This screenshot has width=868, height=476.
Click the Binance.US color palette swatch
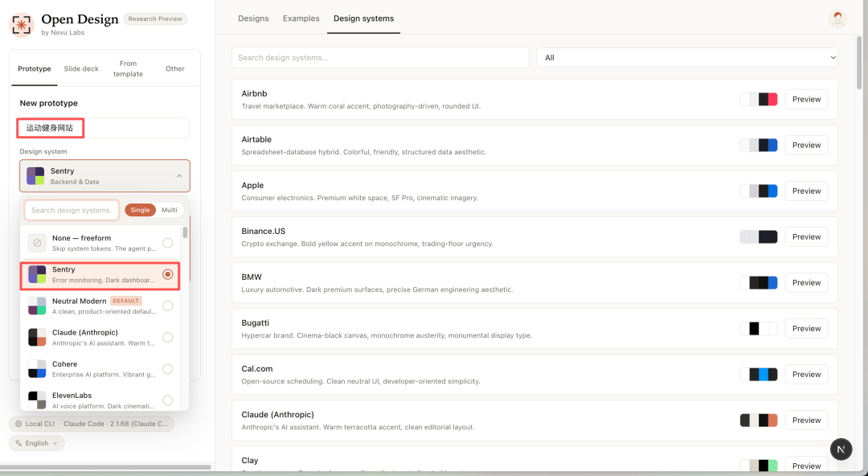(x=759, y=236)
